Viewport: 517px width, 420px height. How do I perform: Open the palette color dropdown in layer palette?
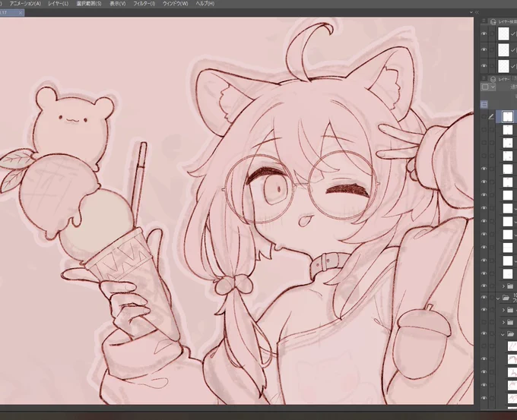[x=488, y=87]
